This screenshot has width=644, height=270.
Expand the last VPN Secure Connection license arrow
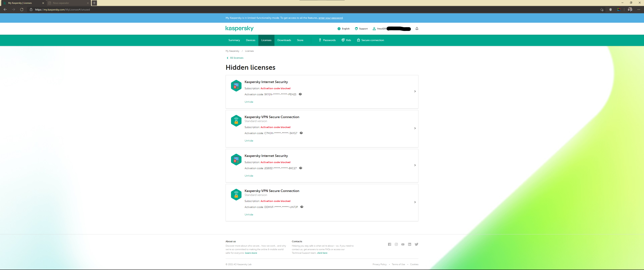pos(415,202)
